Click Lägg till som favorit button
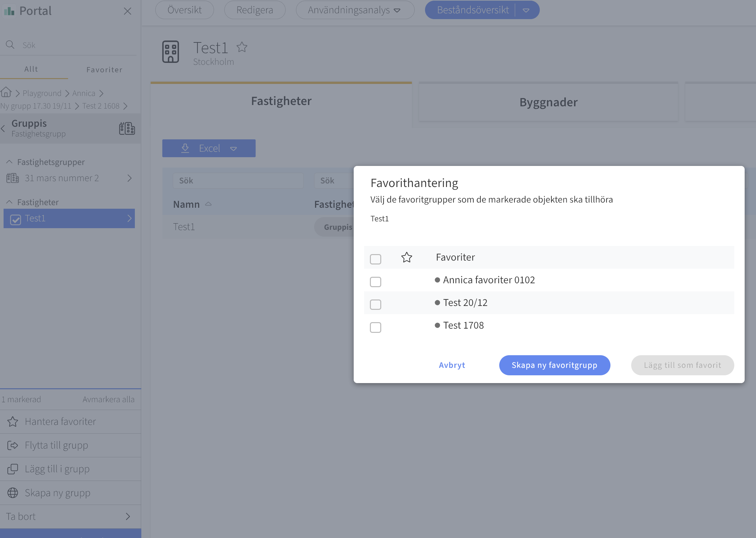This screenshot has width=756, height=538. click(682, 365)
